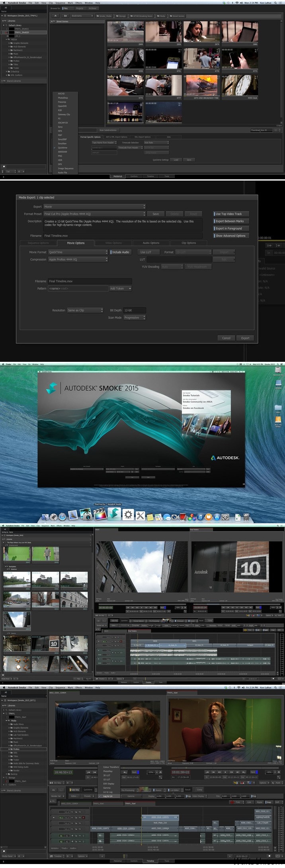The height and width of the screenshot is (868, 285).
Task: Open Finder from the Dock
Action: click(45, 517)
